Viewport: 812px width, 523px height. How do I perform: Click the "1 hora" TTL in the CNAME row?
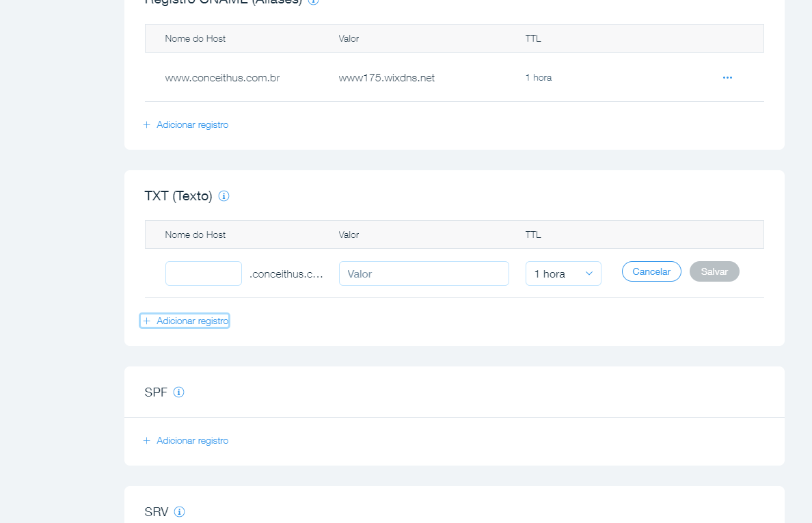[x=538, y=78]
